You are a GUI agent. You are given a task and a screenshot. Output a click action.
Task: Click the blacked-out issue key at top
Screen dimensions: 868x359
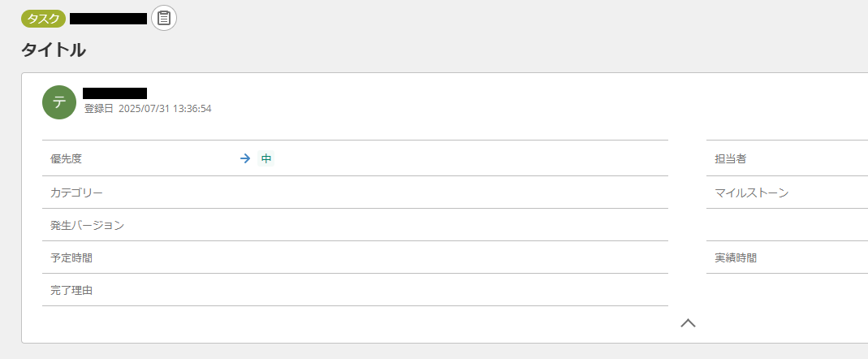pos(108,18)
